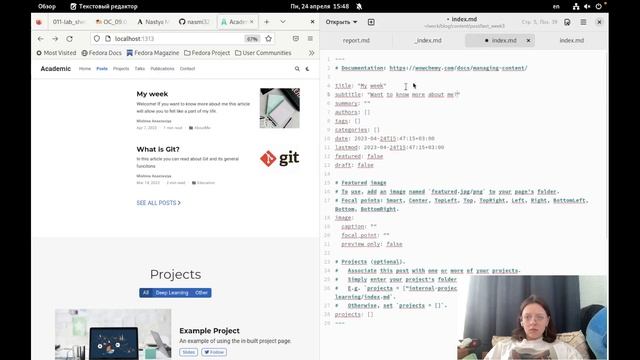Open the Pocket/save icon in Firefox toolbar

click(x=296, y=39)
